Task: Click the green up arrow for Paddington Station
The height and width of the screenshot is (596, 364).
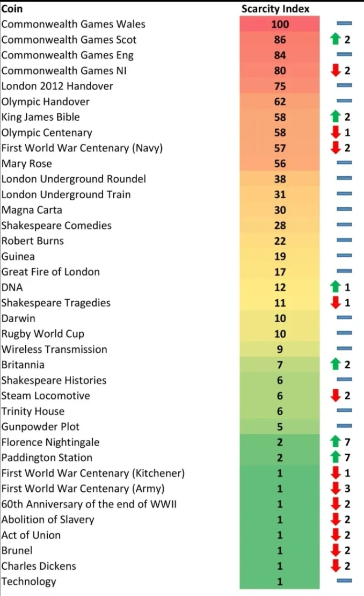Action: point(335,457)
